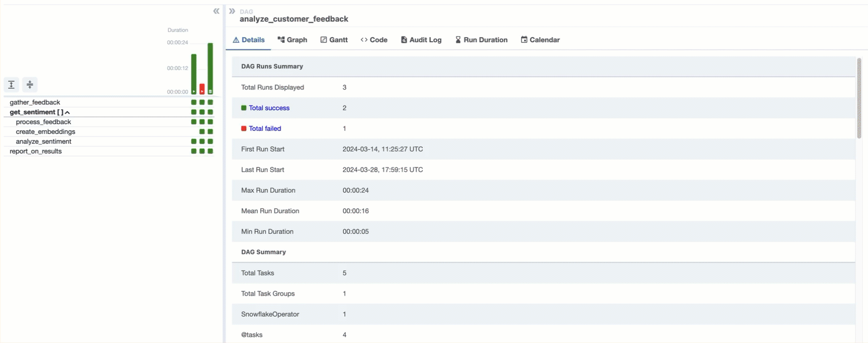Select the process_feedback task row

pyautogui.click(x=43, y=122)
